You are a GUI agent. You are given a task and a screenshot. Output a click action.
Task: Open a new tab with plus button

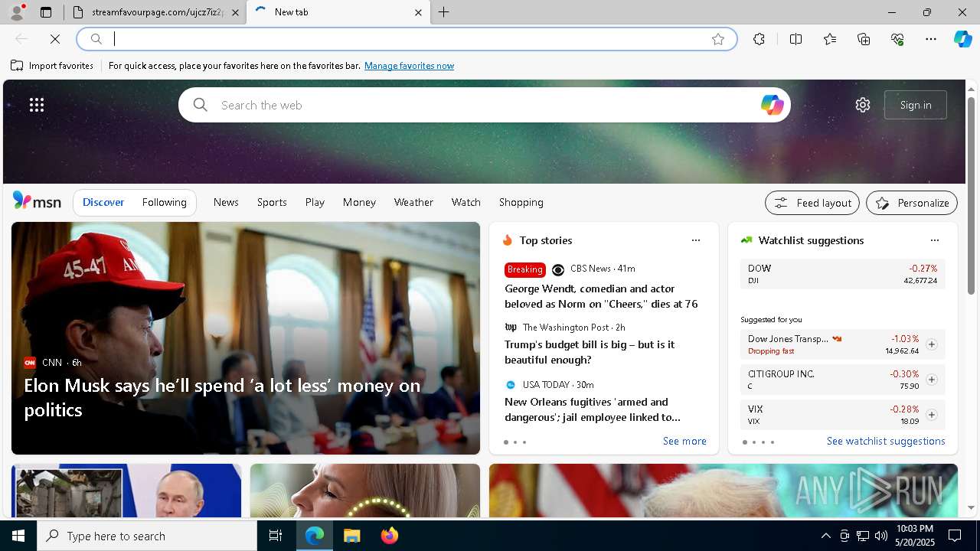(444, 12)
